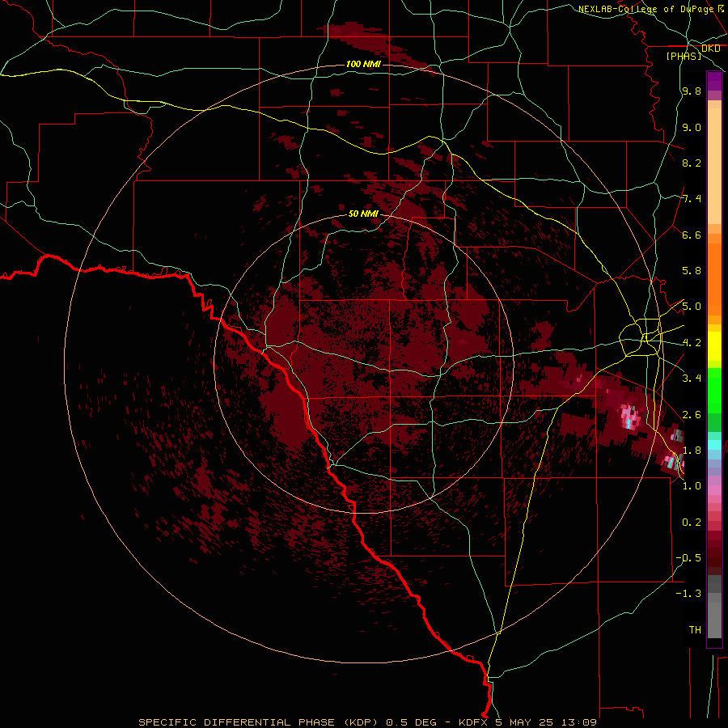Click the NEXLAB-College of DuPage label

point(647,9)
